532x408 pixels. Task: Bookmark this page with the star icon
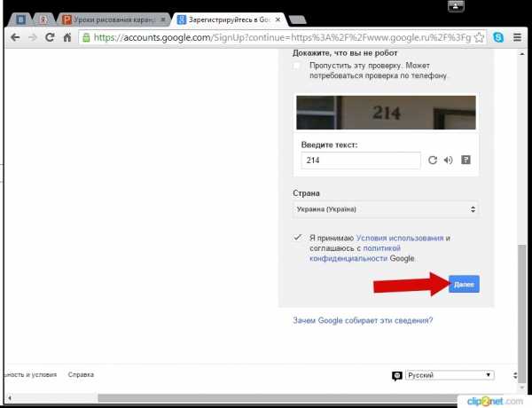pos(479,37)
